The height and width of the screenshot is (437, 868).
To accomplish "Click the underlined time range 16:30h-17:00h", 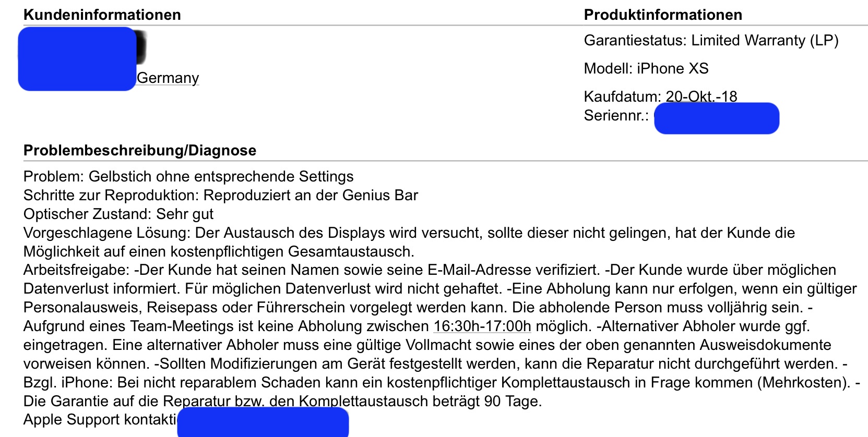I will click(x=482, y=326).
